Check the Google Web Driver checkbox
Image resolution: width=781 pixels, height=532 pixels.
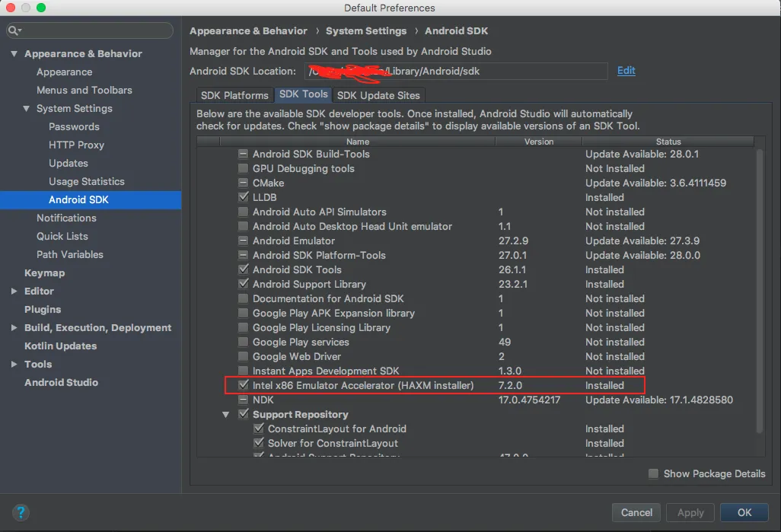click(x=243, y=356)
